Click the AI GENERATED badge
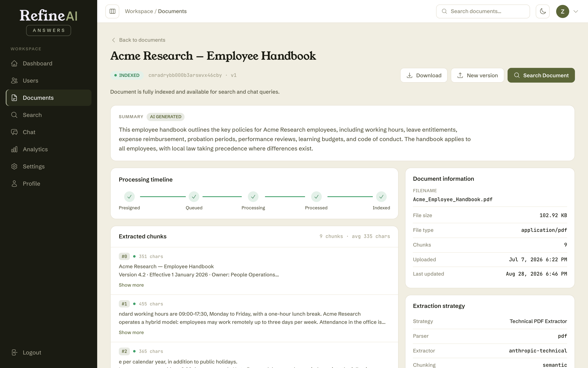 [165, 117]
